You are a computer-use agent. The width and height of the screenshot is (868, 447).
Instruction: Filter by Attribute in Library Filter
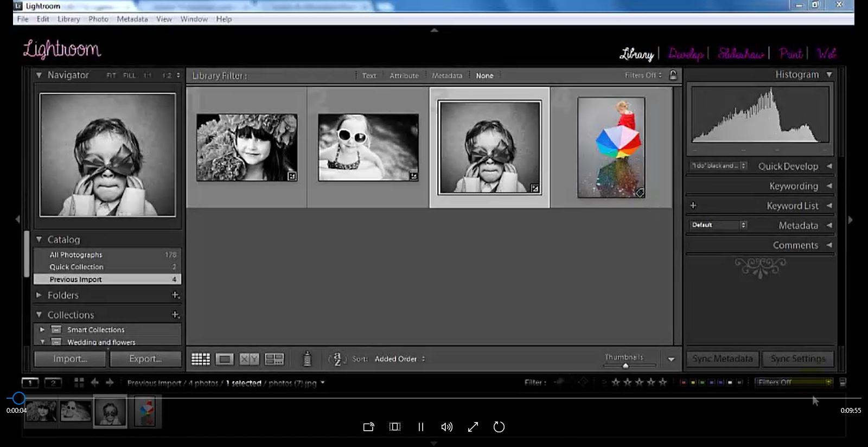click(404, 75)
